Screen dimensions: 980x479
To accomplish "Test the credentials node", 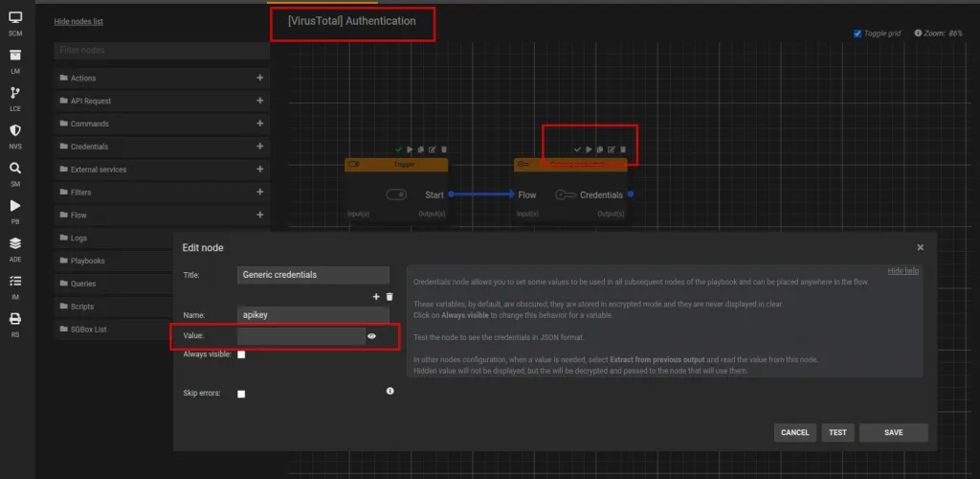I will coord(837,433).
